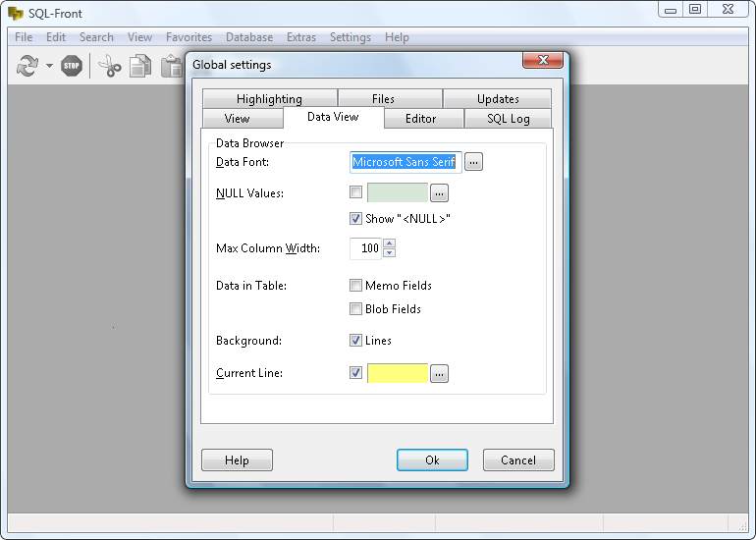Enable the Memo Fields checkbox
Screen dimensions: 756x540
click(x=355, y=286)
